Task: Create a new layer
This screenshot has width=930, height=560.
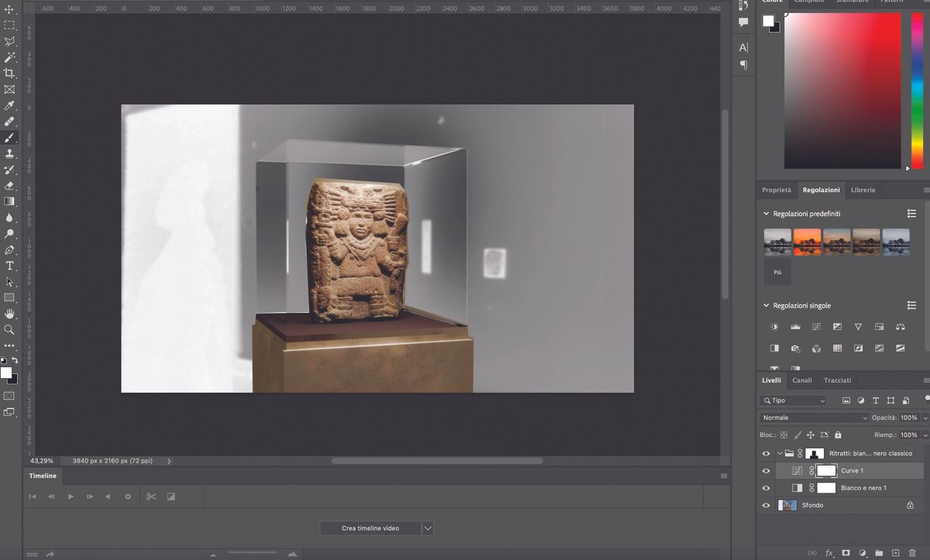Action: coord(895,553)
